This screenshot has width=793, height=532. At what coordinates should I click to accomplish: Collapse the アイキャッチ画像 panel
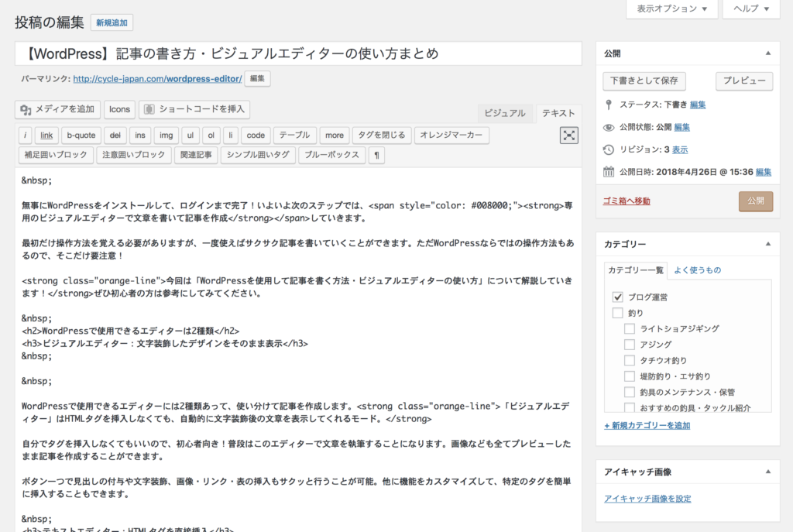pyautogui.click(x=767, y=472)
